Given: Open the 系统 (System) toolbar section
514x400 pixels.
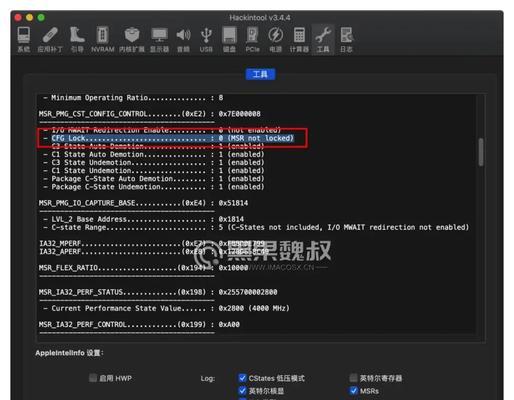Looking at the screenshot, I should 24,39.
